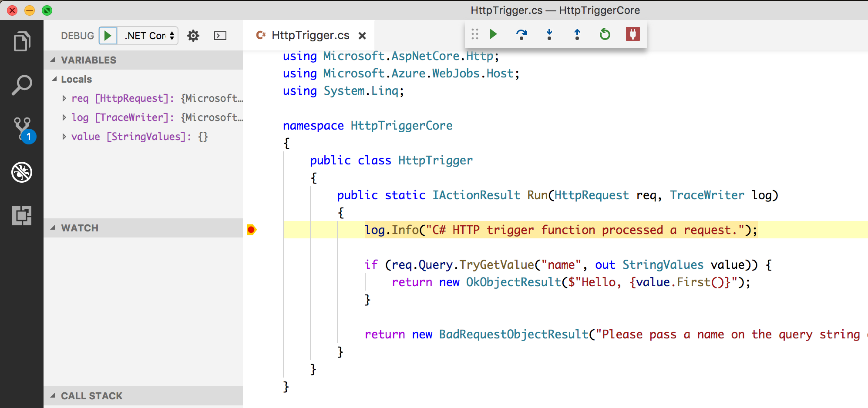Click Step Into in debug toolbar
Image resolution: width=868 pixels, height=408 pixels.
click(549, 34)
